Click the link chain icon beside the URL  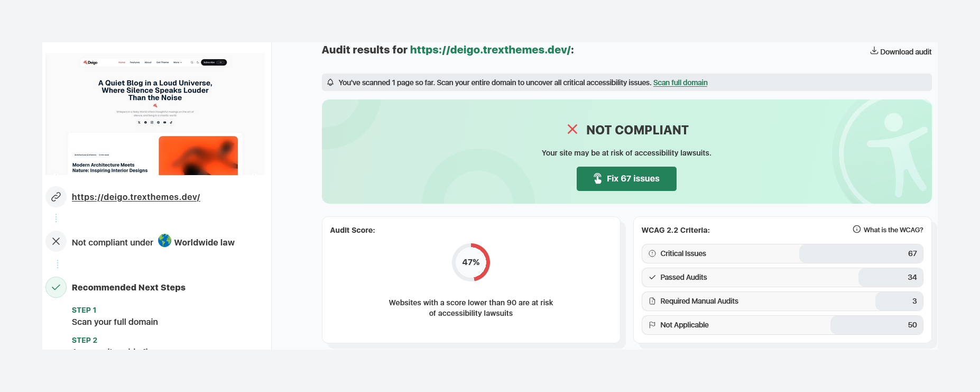(56, 197)
